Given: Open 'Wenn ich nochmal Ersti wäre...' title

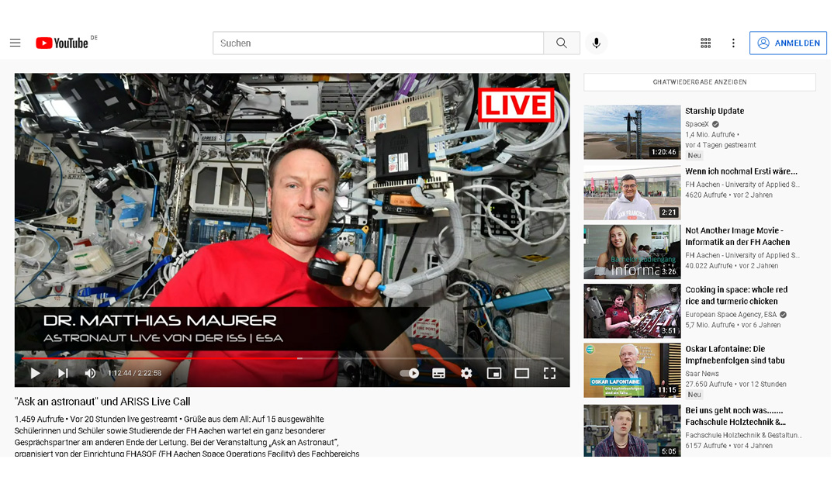Looking at the screenshot, I should (741, 171).
